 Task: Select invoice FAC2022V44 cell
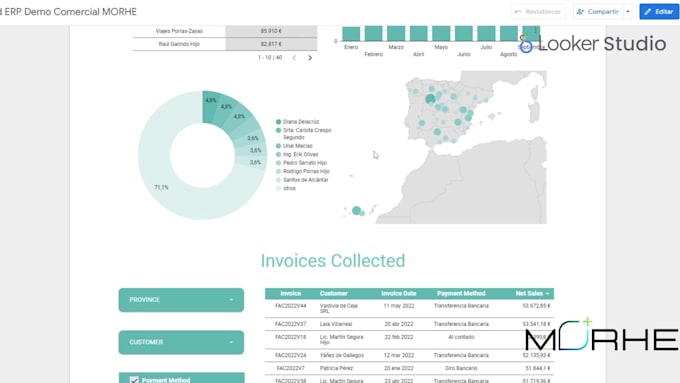291,306
